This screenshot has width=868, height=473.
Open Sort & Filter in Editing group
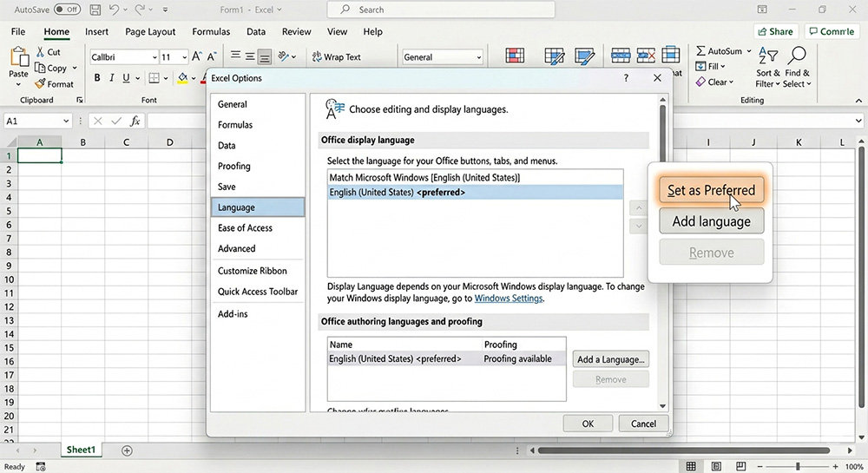coord(768,68)
